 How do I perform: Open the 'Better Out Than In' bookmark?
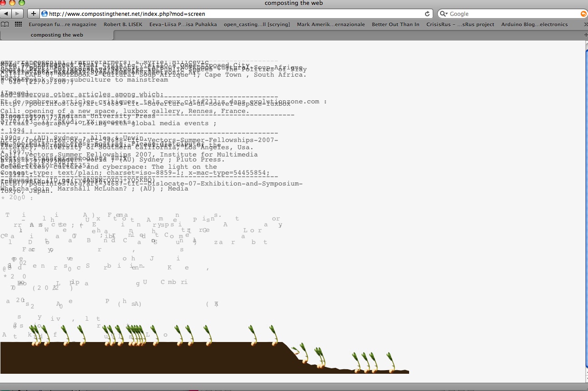pyautogui.click(x=395, y=24)
